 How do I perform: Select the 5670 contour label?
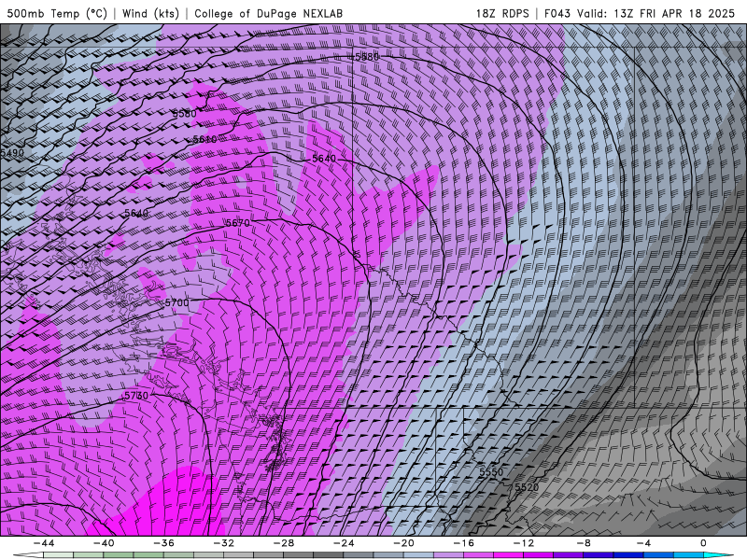coord(238,223)
